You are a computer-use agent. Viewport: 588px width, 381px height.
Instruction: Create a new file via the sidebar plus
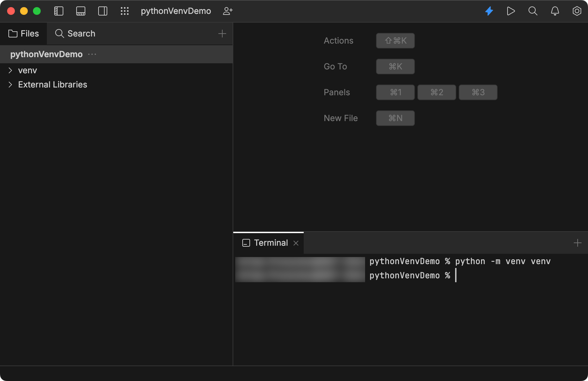point(222,33)
